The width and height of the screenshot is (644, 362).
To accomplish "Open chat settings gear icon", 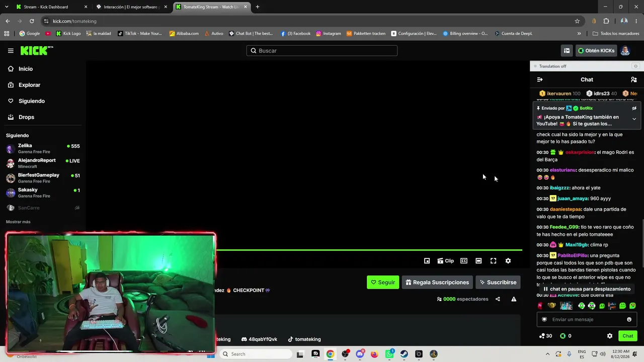I will point(610,336).
